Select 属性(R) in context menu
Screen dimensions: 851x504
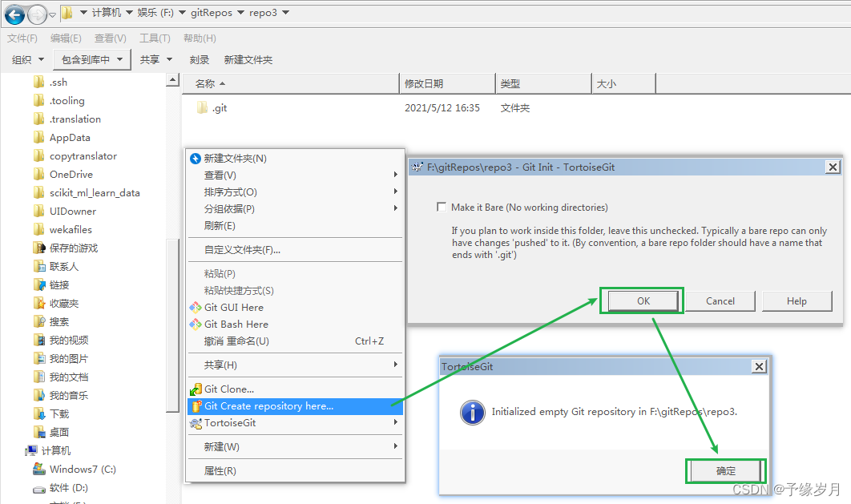(295, 471)
